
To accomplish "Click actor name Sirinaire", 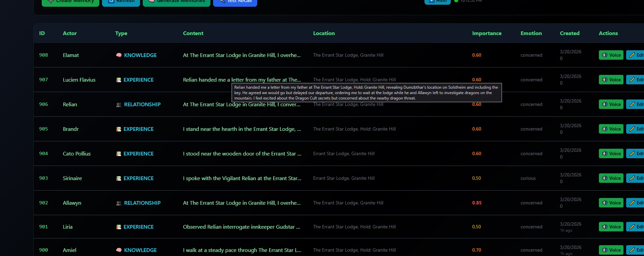I will pos(72,178).
